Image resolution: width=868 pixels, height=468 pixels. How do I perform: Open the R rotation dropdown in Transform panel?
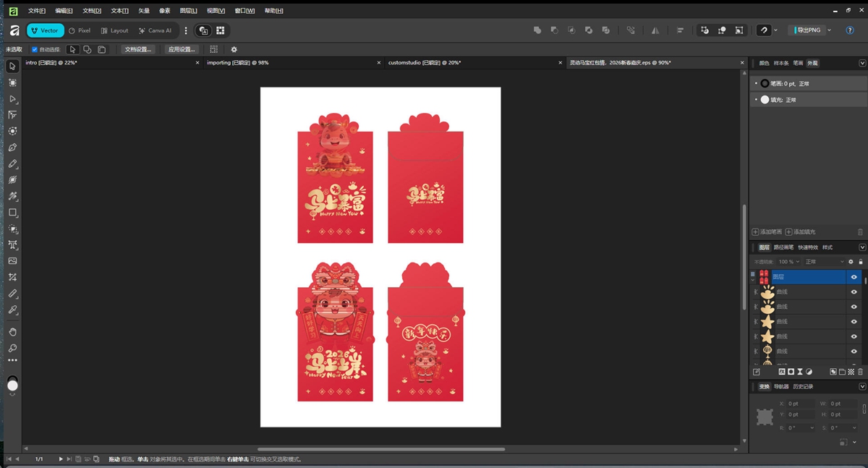click(x=811, y=427)
